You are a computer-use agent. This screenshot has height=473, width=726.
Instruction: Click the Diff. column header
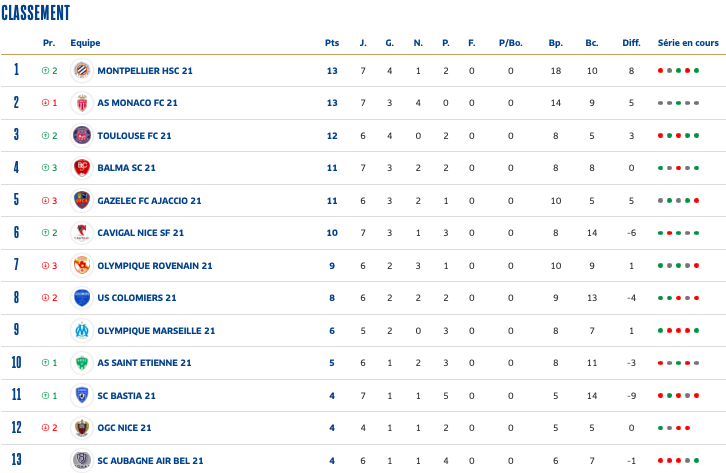click(631, 43)
